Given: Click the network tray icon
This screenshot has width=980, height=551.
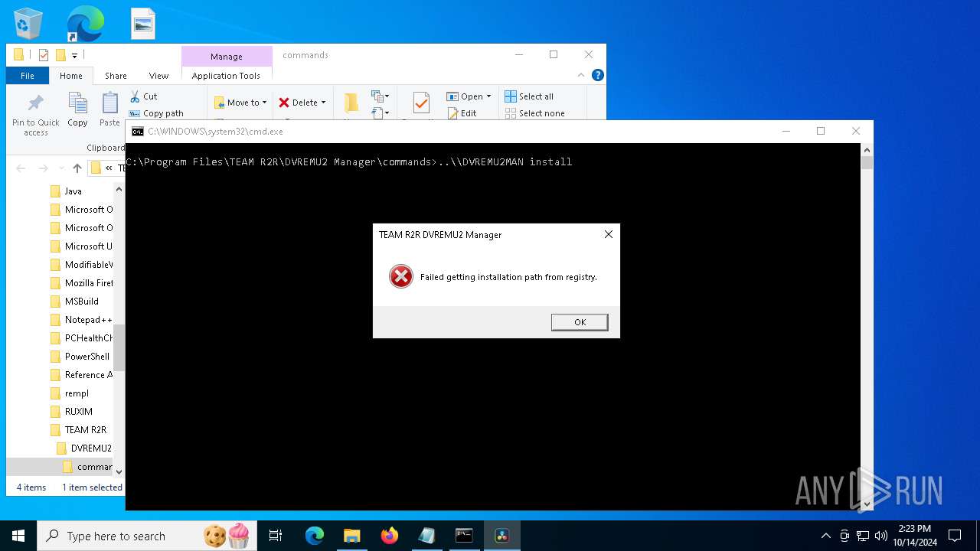Looking at the screenshot, I should click(863, 536).
